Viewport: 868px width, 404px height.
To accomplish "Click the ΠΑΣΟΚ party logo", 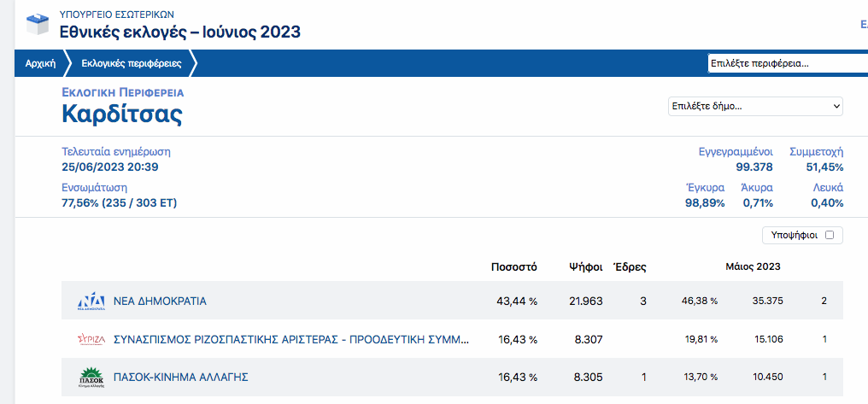I will pyautogui.click(x=91, y=377).
